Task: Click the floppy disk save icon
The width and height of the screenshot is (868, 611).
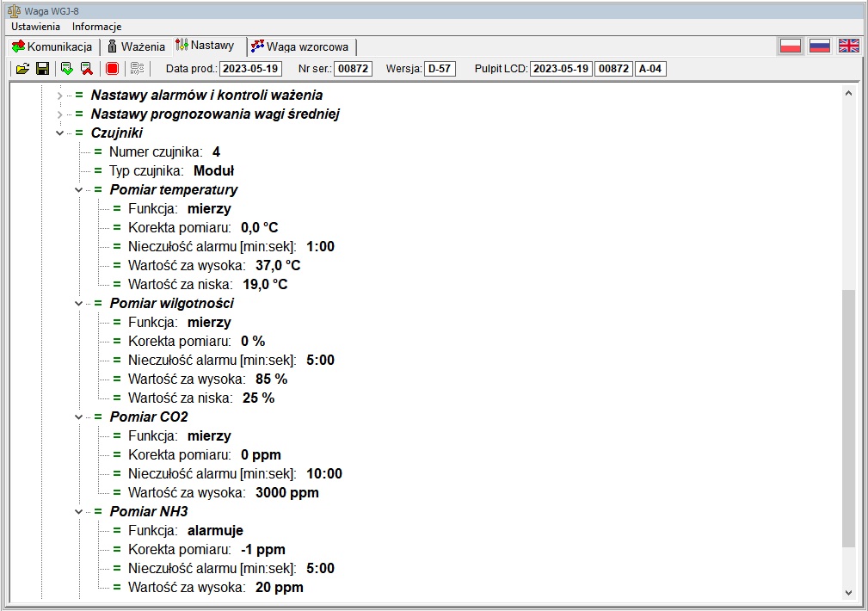Action: tap(42, 69)
